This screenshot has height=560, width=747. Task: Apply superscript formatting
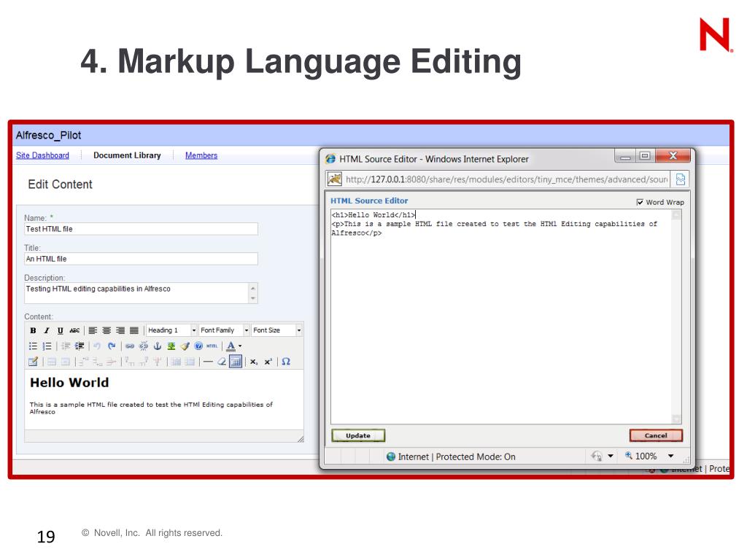[x=268, y=362]
